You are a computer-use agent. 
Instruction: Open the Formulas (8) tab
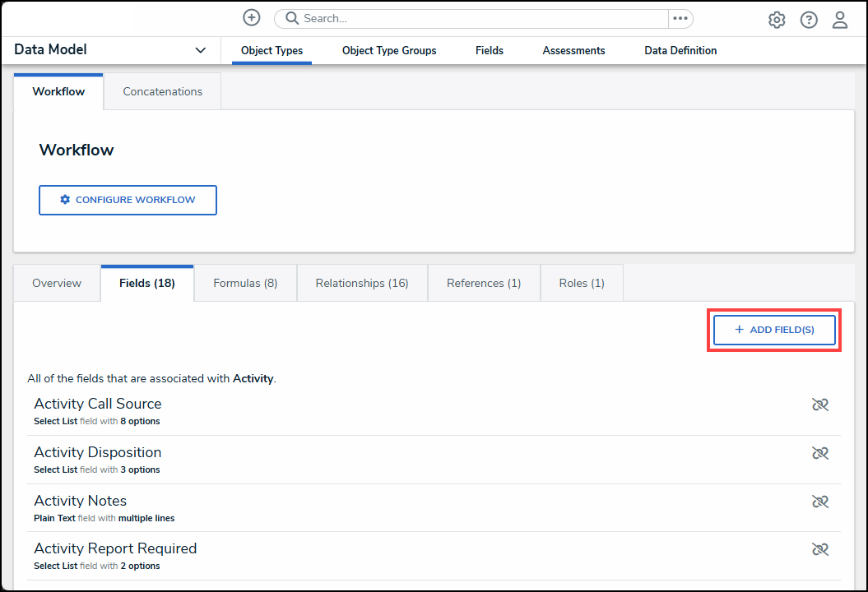(245, 283)
